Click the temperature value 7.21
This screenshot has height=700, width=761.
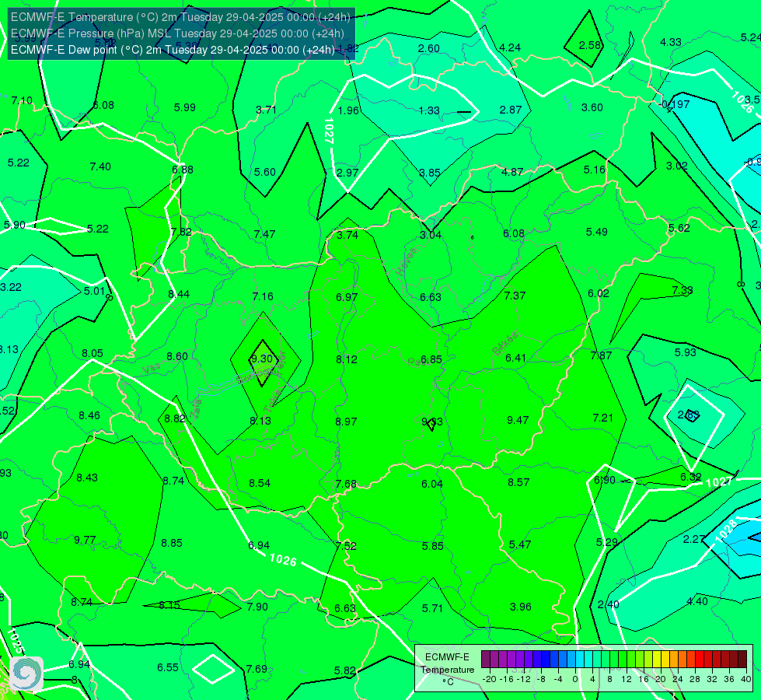tap(602, 418)
